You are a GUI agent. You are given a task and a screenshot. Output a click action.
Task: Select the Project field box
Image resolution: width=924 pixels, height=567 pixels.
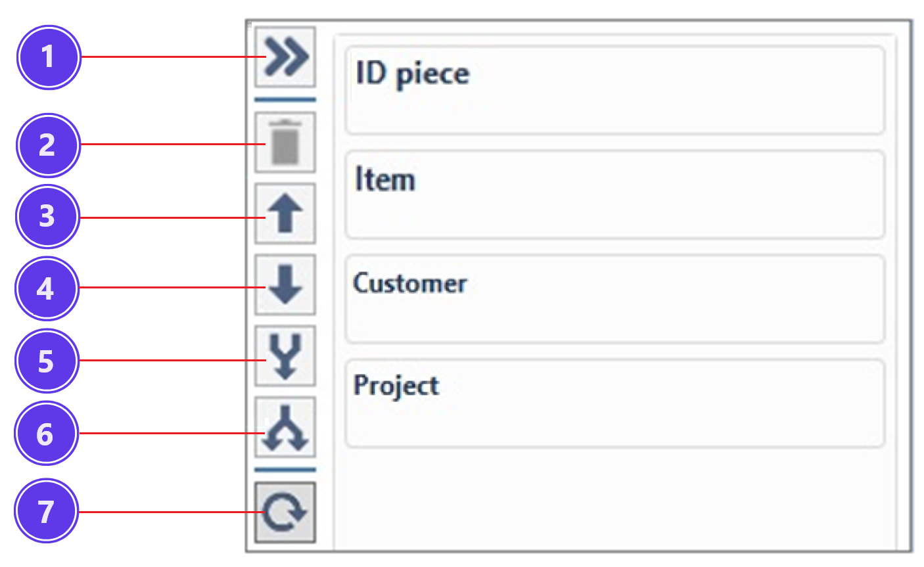coord(615,403)
